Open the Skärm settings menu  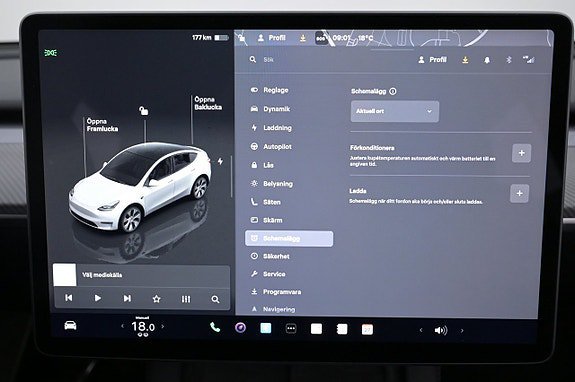click(x=267, y=220)
